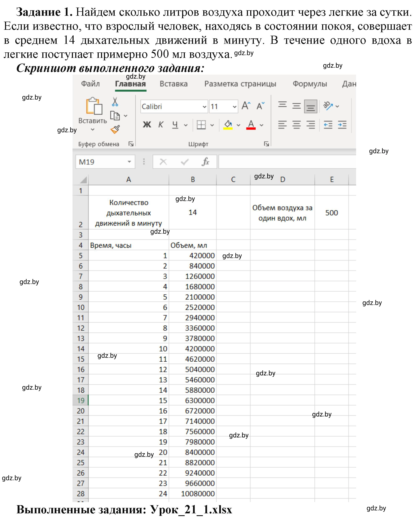Screen dimensions: 420x519
Task: Click the Increase Indent icon
Action: click(342, 125)
